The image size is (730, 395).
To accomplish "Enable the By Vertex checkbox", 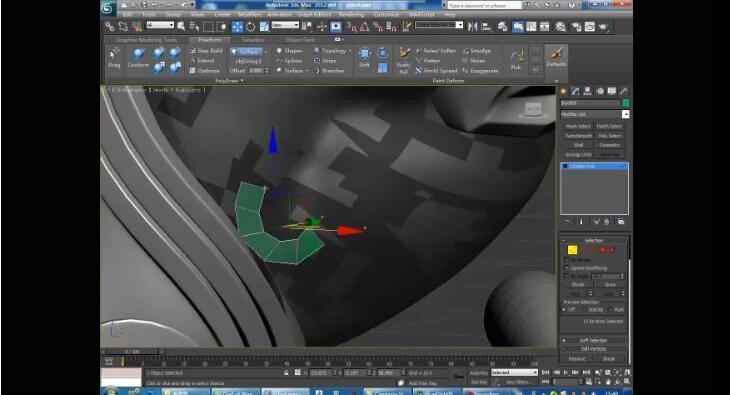I will coord(567,260).
